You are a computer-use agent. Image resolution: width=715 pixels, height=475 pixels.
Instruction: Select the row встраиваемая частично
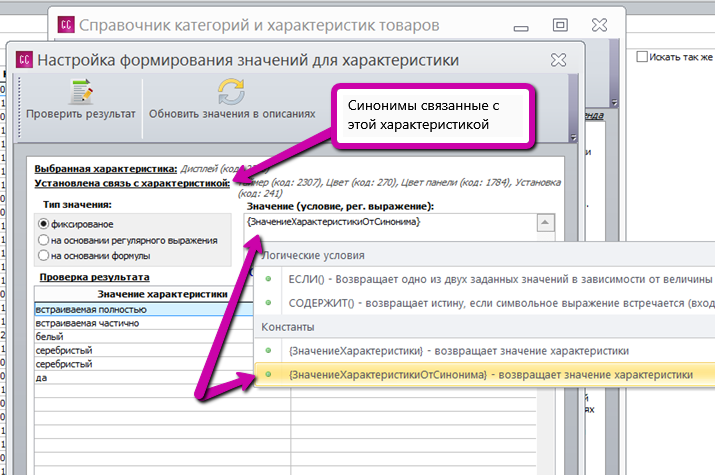point(144,323)
